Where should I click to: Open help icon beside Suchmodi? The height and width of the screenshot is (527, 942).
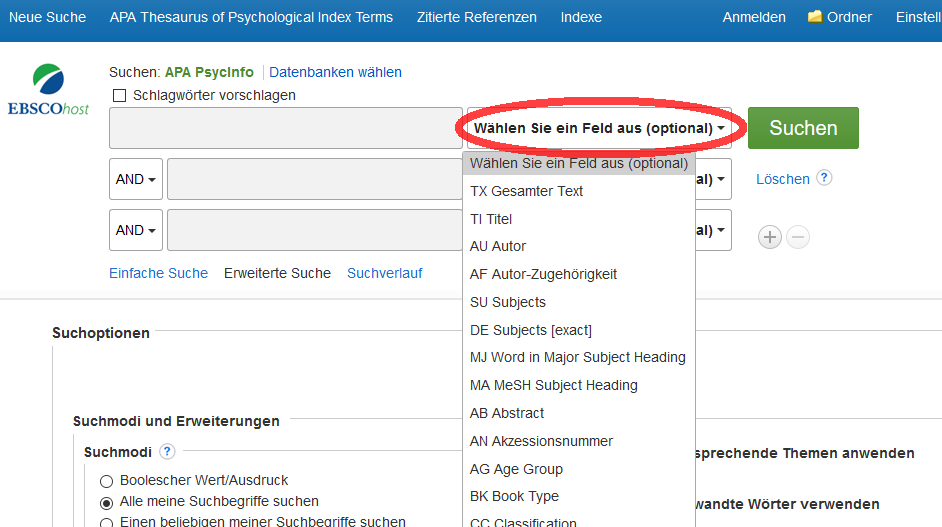pos(167,452)
